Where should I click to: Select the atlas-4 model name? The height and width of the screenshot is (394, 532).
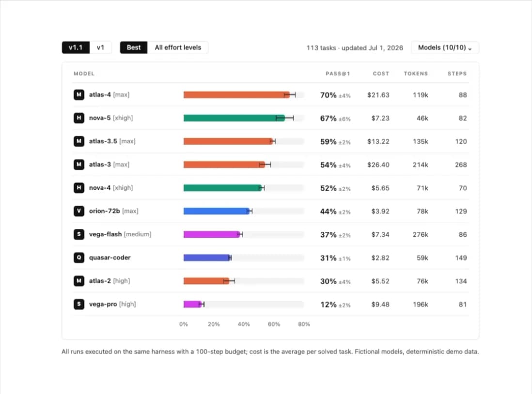pos(100,94)
